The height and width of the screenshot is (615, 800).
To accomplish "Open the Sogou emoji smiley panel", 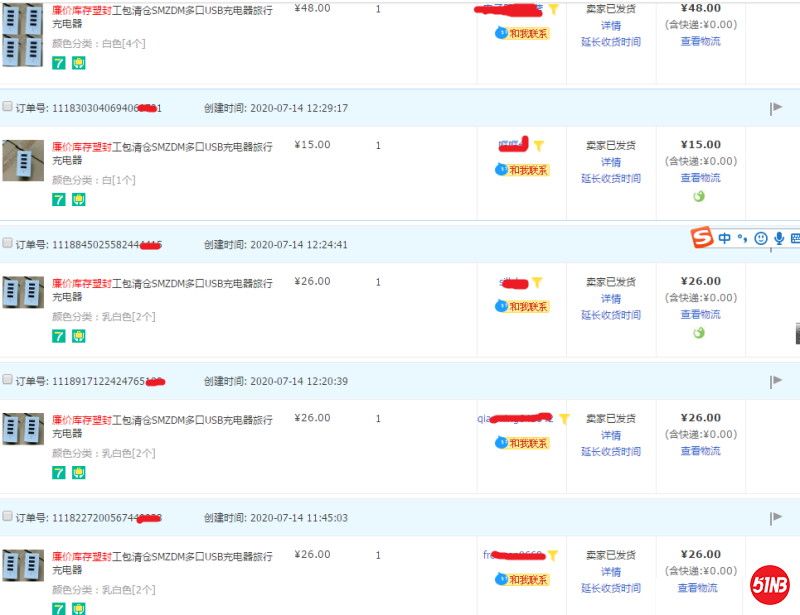I will [761, 239].
